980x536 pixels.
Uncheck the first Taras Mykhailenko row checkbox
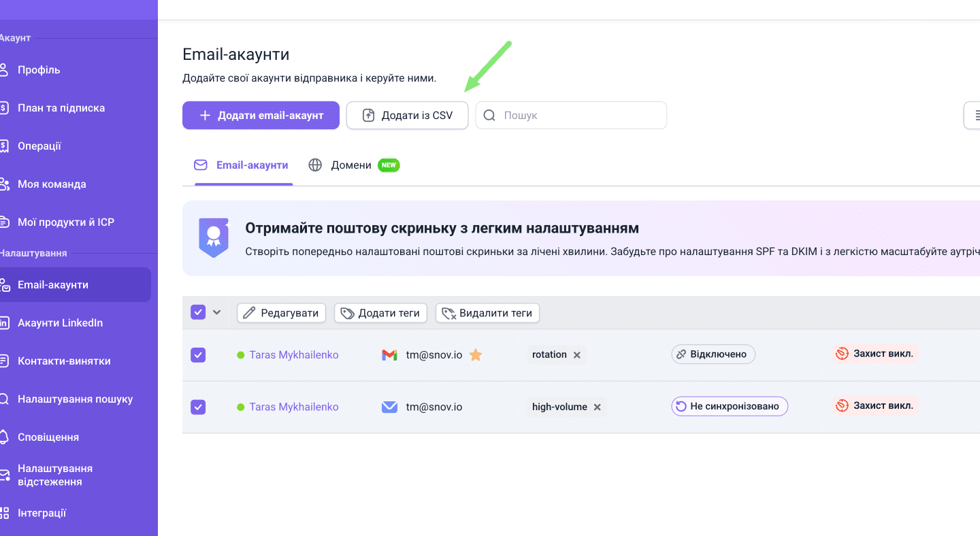point(198,355)
